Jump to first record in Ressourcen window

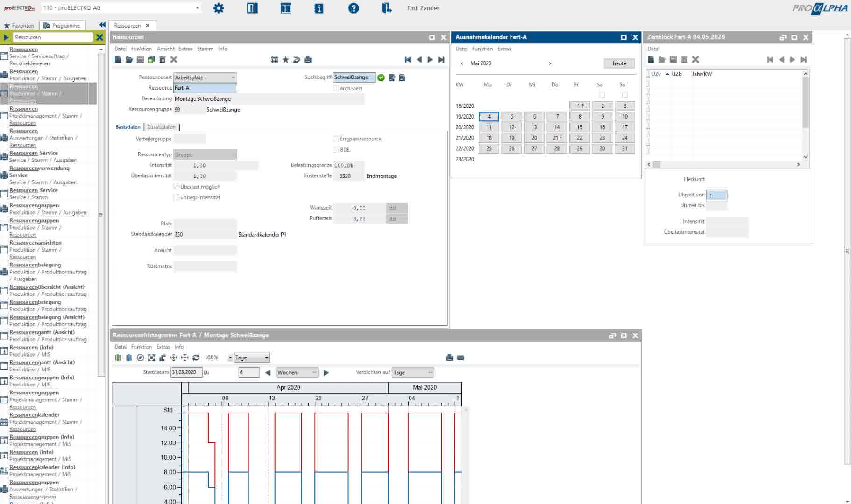[x=408, y=60]
